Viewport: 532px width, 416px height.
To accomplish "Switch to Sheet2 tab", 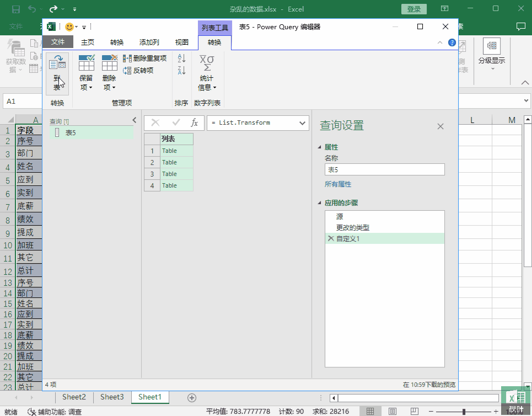I will 74,397.
